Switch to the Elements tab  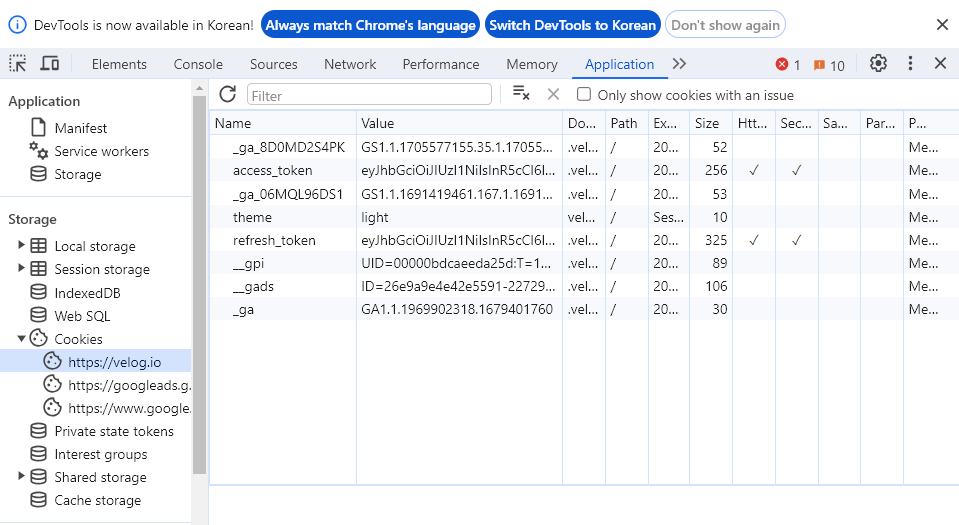coord(119,64)
